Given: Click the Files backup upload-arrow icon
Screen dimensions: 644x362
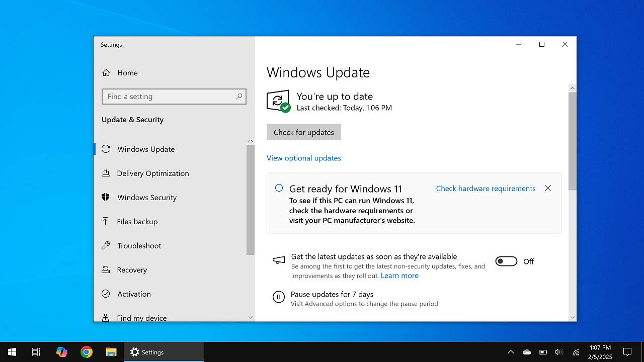Looking at the screenshot, I should [106, 221].
